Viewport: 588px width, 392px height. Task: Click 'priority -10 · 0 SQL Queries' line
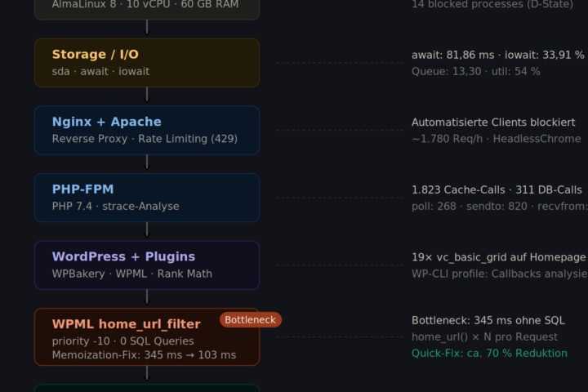tap(123, 341)
